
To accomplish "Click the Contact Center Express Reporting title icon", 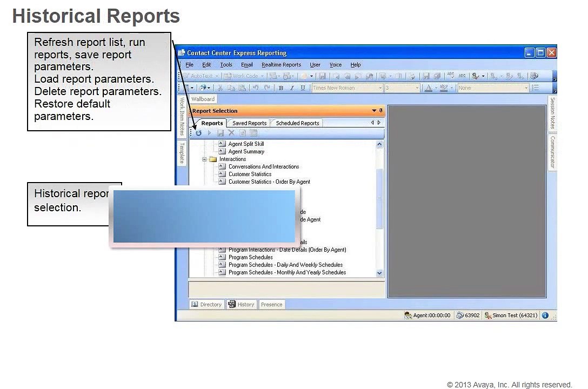I will tap(182, 53).
